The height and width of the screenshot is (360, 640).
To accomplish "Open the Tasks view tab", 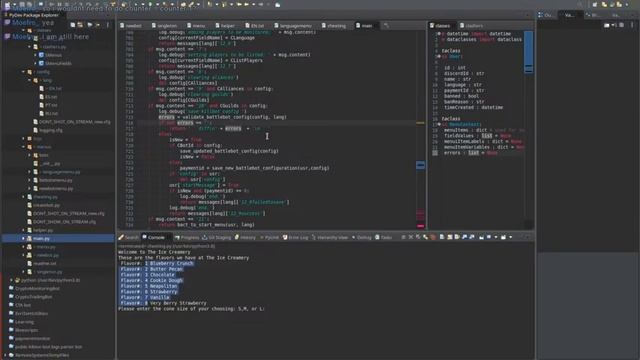I will pyautogui.click(x=383, y=237).
